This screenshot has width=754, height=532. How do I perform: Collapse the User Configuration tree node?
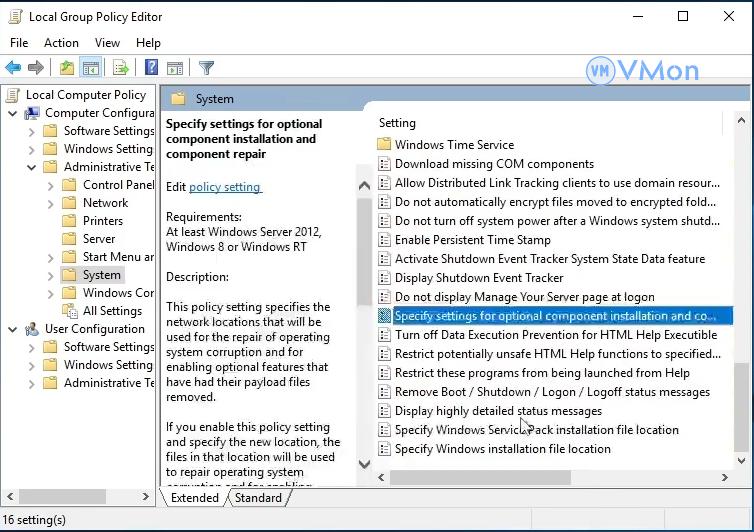point(14,329)
